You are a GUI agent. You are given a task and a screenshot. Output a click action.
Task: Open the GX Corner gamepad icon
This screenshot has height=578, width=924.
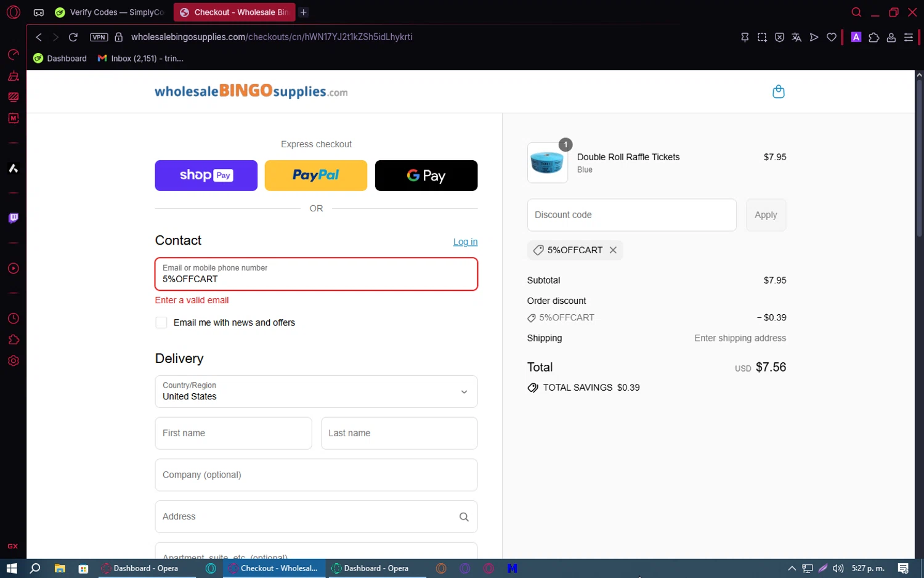pos(39,12)
